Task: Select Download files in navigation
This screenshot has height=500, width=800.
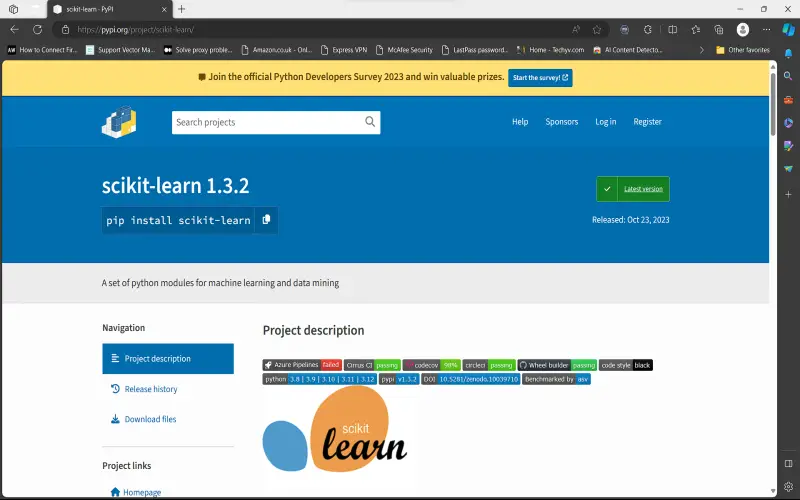Action: click(x=150, y=419)
